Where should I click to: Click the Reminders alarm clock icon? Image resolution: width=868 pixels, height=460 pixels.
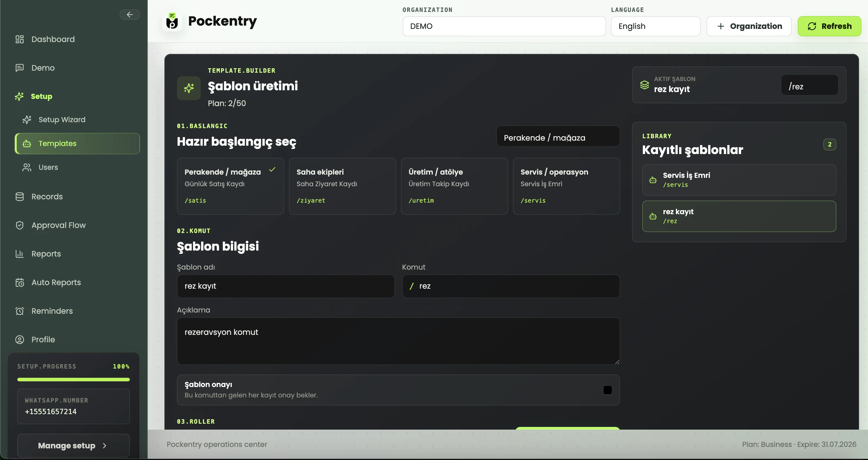click(20, 311)
